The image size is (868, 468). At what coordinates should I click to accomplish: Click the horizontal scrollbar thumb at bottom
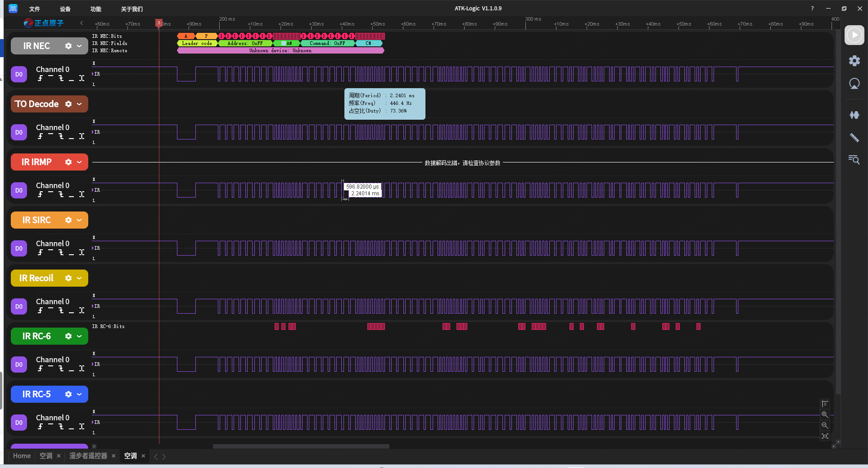[x=301, y=446]
